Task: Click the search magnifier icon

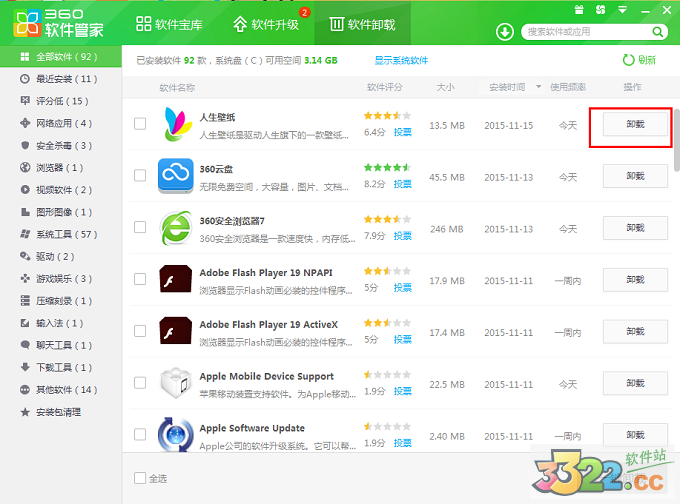Action: click(x=657, y=32)
